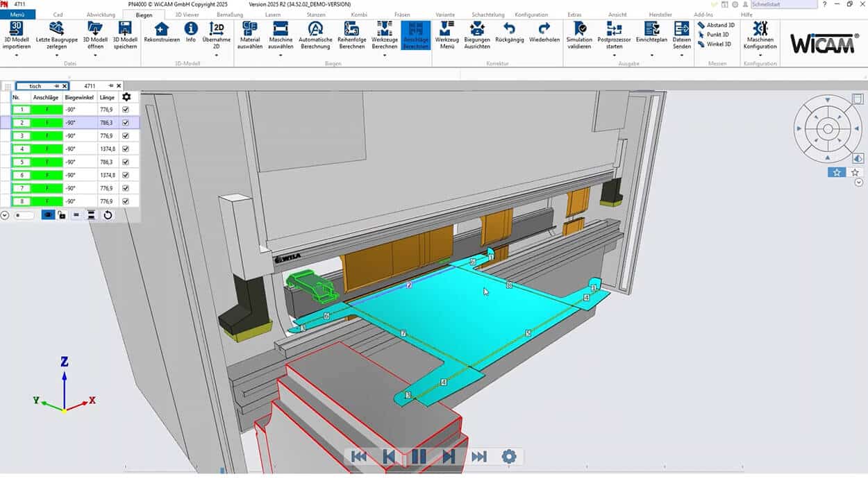Click the Schnellstart search field
This screenshot has height=488, width=868.
[x=783, y=4]
